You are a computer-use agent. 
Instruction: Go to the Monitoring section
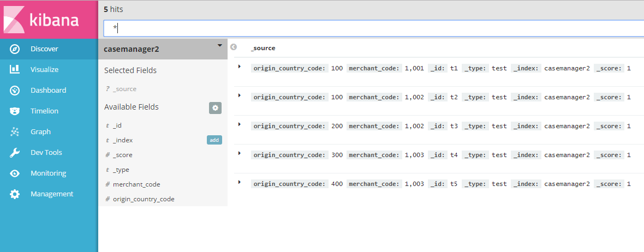pyautogui.click(x=49, y=173)
